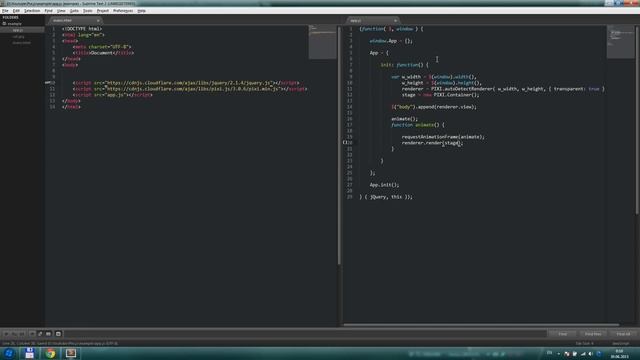The width and height of the screenshot is (640, 360).
Task: Click the meta charset UTF-8 line
Action: coord(102,47)
